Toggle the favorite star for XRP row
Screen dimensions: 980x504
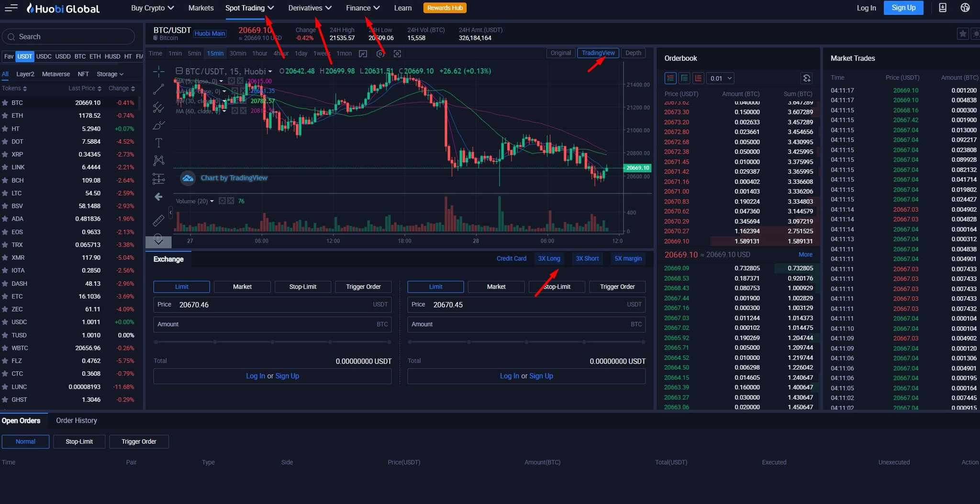pyautogui.click(x=5, y=155)
